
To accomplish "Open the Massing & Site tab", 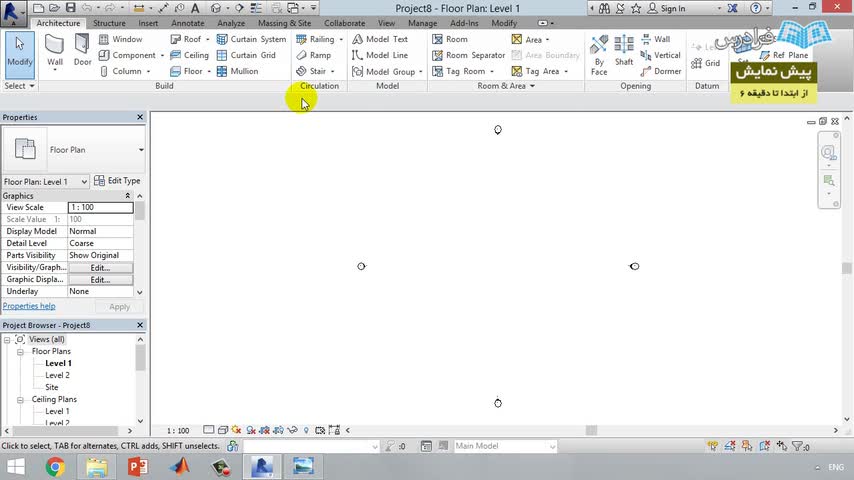I will pos(284,23).
